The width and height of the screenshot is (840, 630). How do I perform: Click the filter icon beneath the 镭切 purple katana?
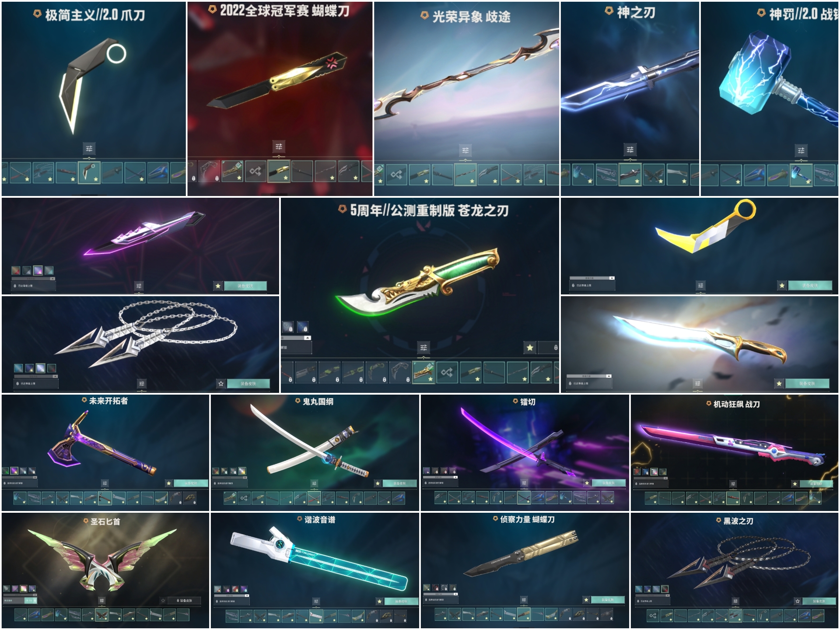coord(524,483)
